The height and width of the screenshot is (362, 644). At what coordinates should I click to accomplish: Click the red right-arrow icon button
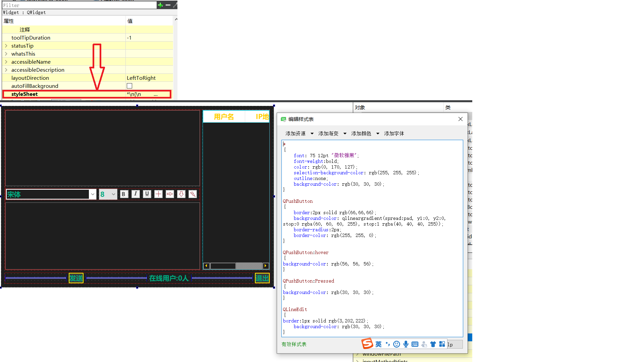170,194
